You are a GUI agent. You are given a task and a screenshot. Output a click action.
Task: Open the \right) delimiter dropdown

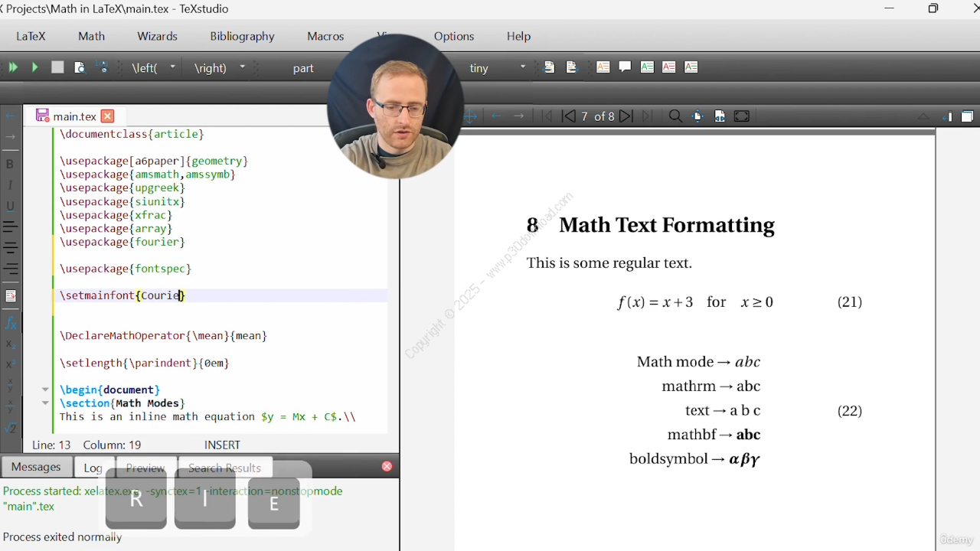click(242, 67)
